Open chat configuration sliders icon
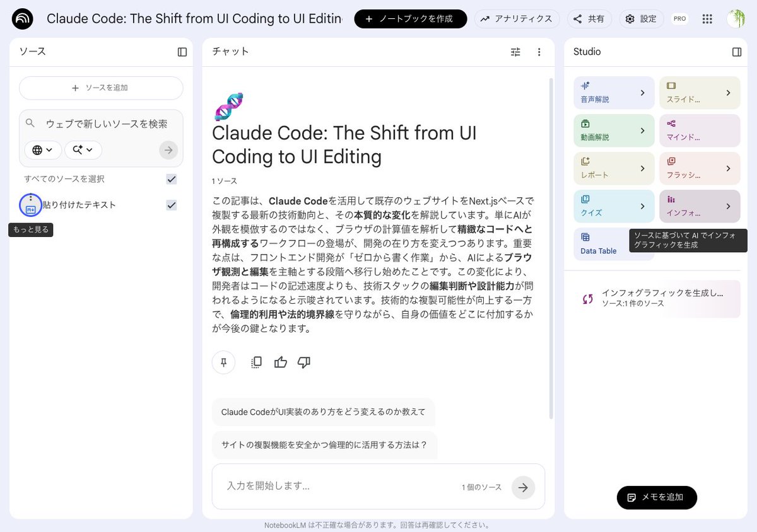Image resolution: width=757 pixels, height=532 pixels. tap(515, 52)
